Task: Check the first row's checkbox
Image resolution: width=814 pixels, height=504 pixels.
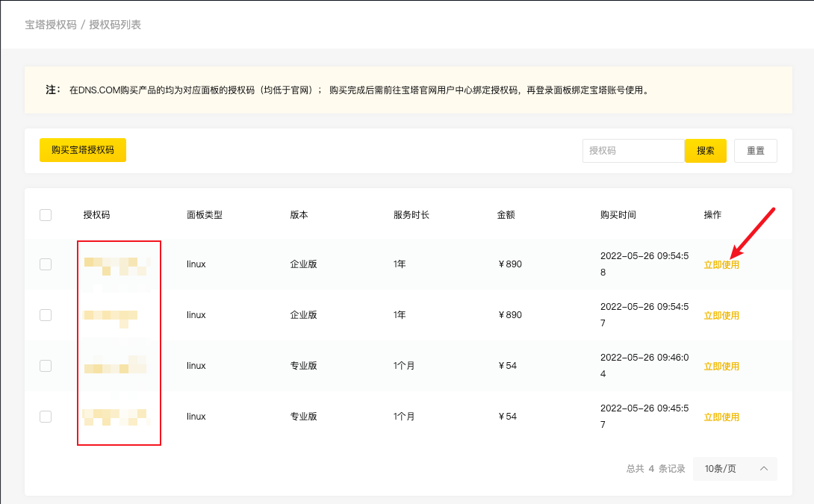Action: tap(46, 264)
